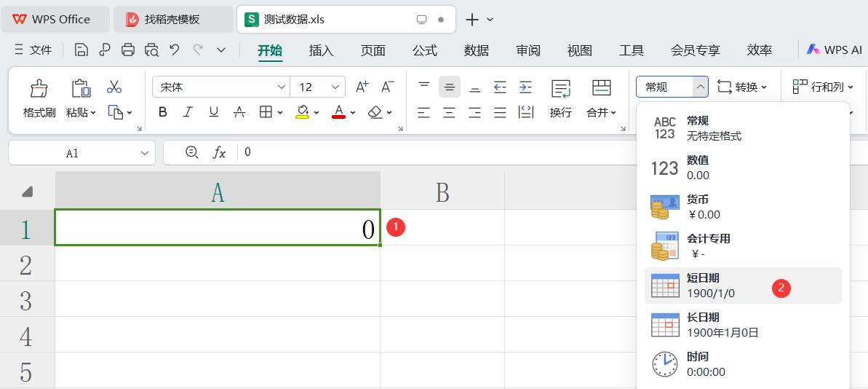Open the 合并 merge options arrow
The width and height of the screenshot is (868, 389).
point(613,113)
